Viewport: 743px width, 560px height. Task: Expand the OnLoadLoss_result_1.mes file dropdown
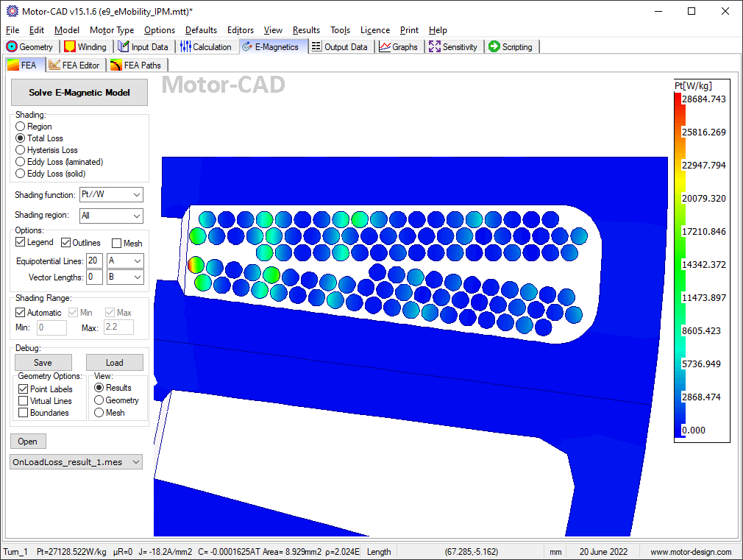[135, 462]
